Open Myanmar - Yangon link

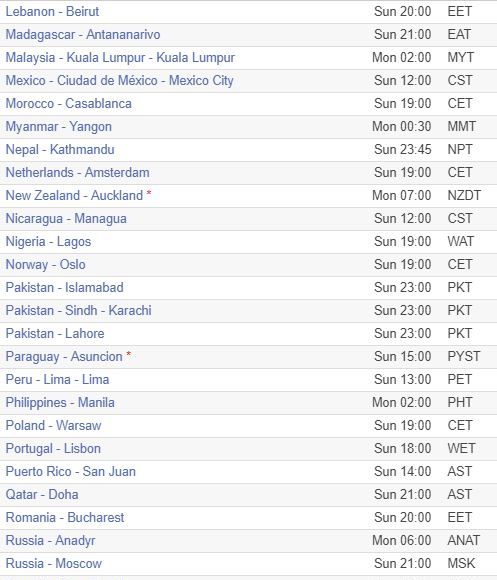[x=58, y=127]
